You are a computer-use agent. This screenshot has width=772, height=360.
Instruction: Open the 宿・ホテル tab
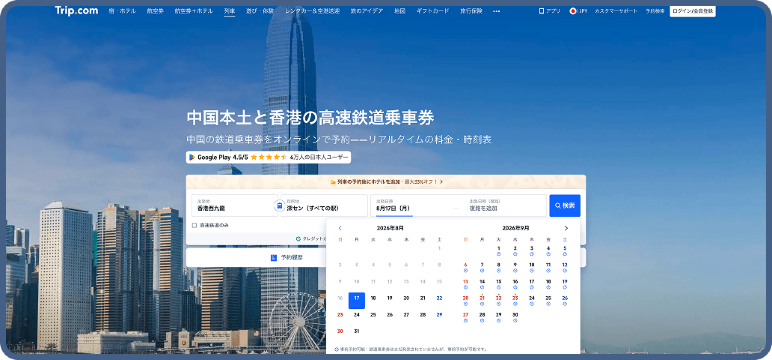tap(122, 11)
